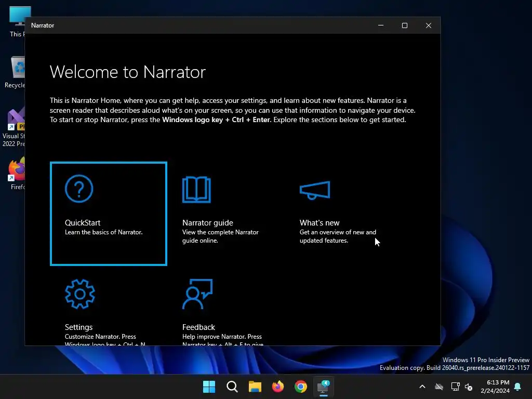Select the Visual Studio 2022 desktop shortcut
The image size is (532, 399).
(x=14, y=128)
